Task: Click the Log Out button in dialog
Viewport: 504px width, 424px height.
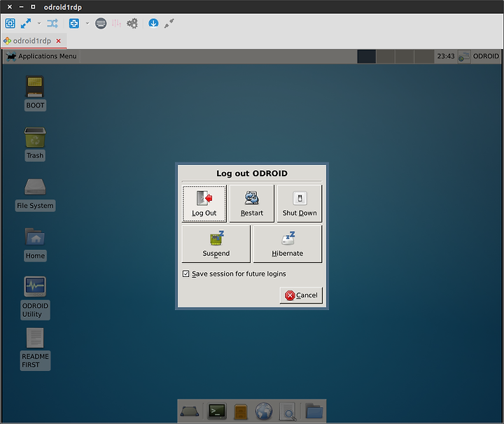Action: [x=204, y=204]
